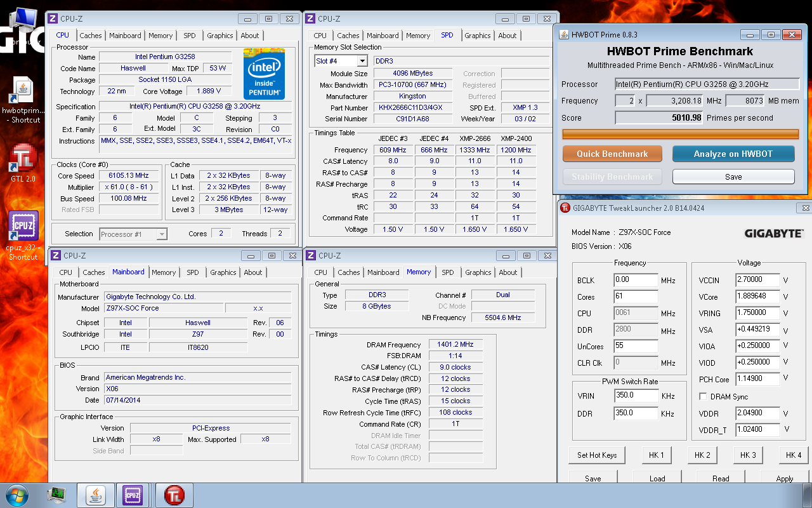The width and height of the screenshot is (812, 508).
Task: Click the PCH Core voltage field
Action: coord(758,379)
